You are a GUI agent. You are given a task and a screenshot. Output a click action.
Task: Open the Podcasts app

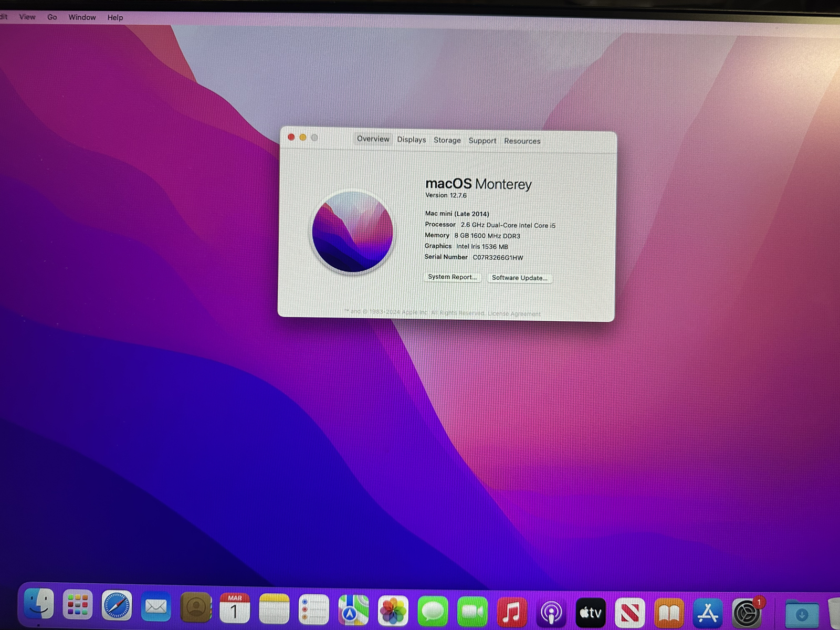[x=551, y=613]
